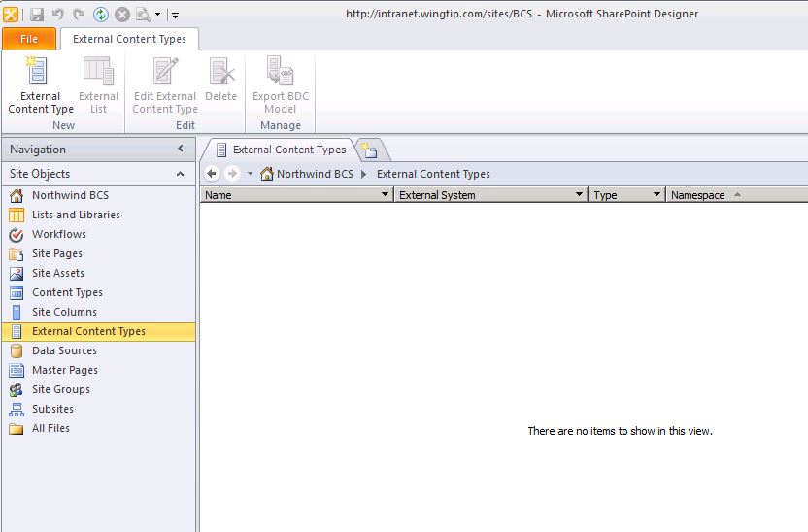This screenshot has width=808, height=532.
Task: Expand the breadcrumb arrow after Northwind BCS
Action: point(364,174)
